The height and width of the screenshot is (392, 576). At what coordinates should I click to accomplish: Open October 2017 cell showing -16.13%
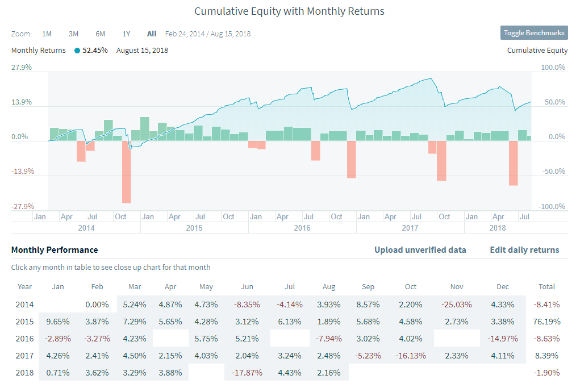[x=411, y=356]
